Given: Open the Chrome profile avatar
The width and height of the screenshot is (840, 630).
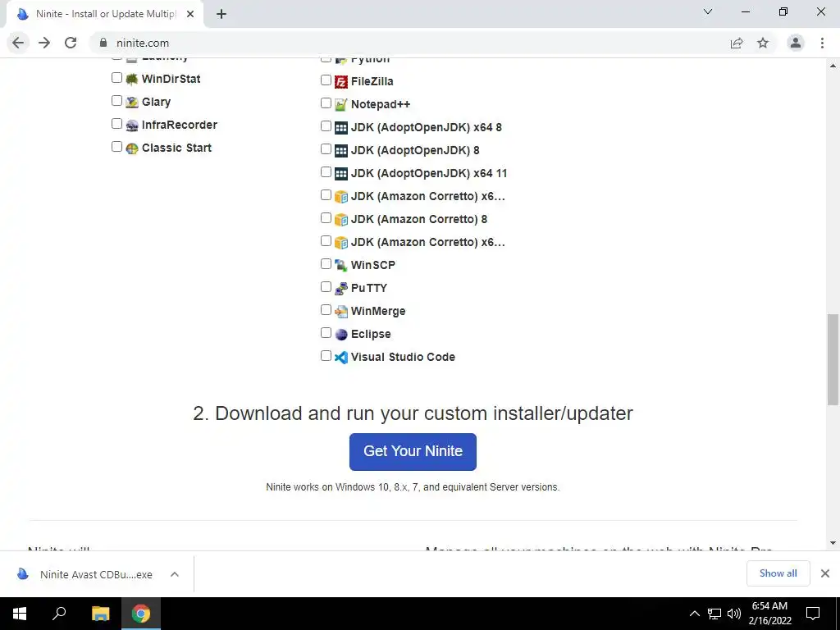Looking at the screenshot, I should (x=796, y=43).
